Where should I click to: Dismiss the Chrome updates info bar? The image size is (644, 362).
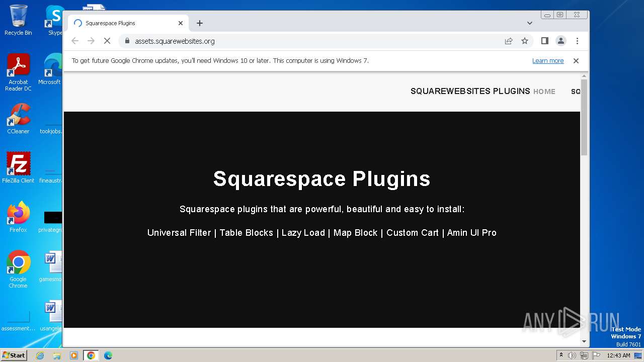click(x=576, y=61)
